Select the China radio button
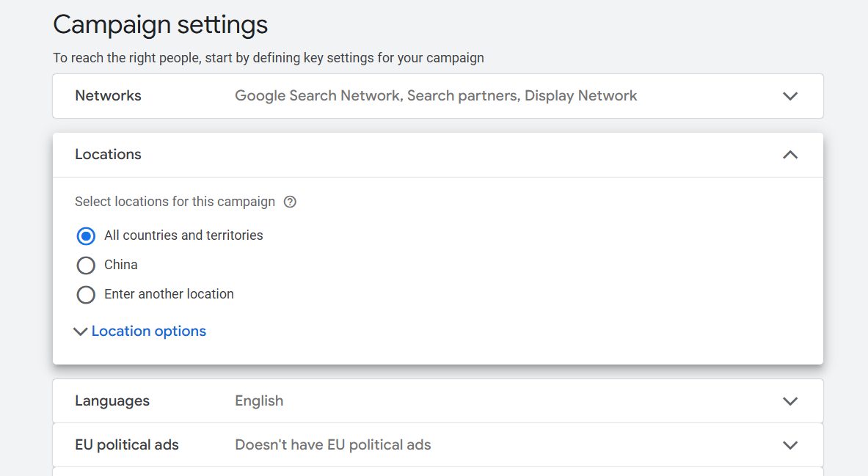868x476 pixels. [86, 266]
